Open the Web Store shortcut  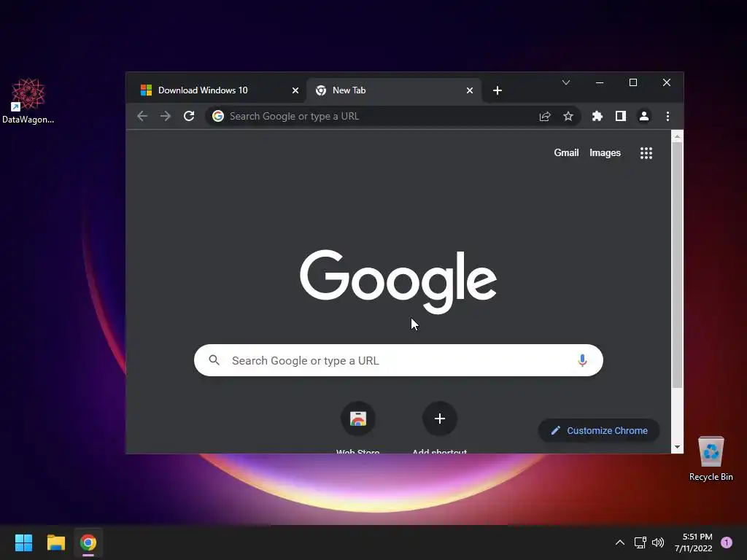(x=357, y=419)
